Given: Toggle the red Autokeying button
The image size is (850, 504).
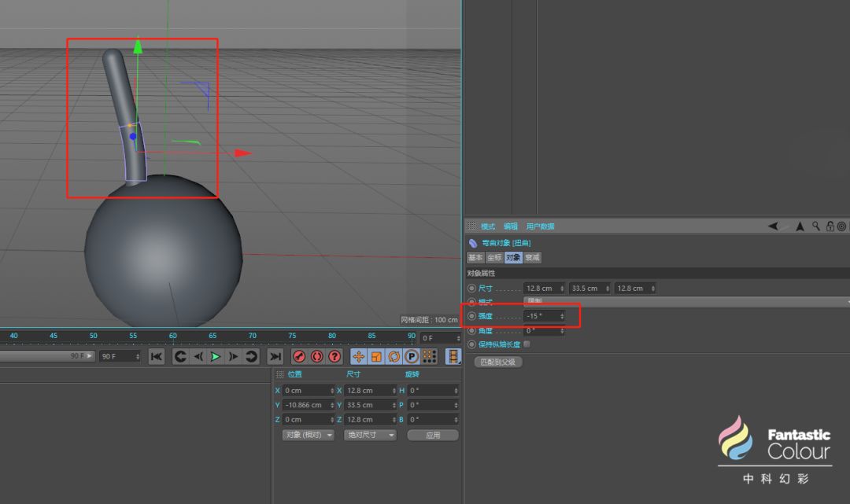Looking at the screenshot, I should (x=317, y=357).
